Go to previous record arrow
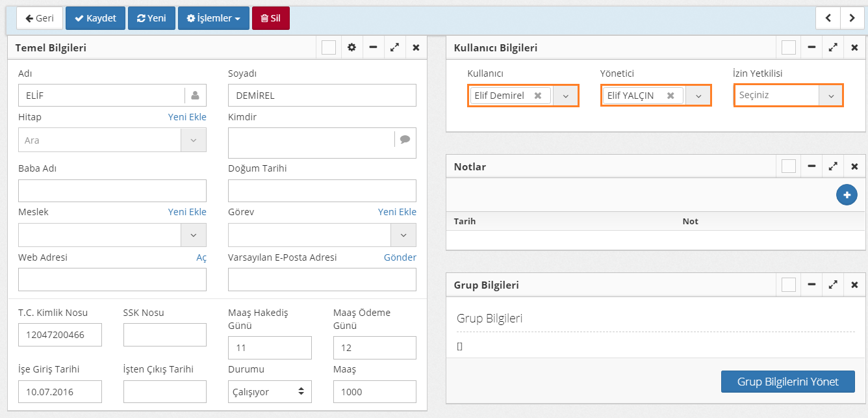Screen dimensions: 868x418 tap(828, 18)
